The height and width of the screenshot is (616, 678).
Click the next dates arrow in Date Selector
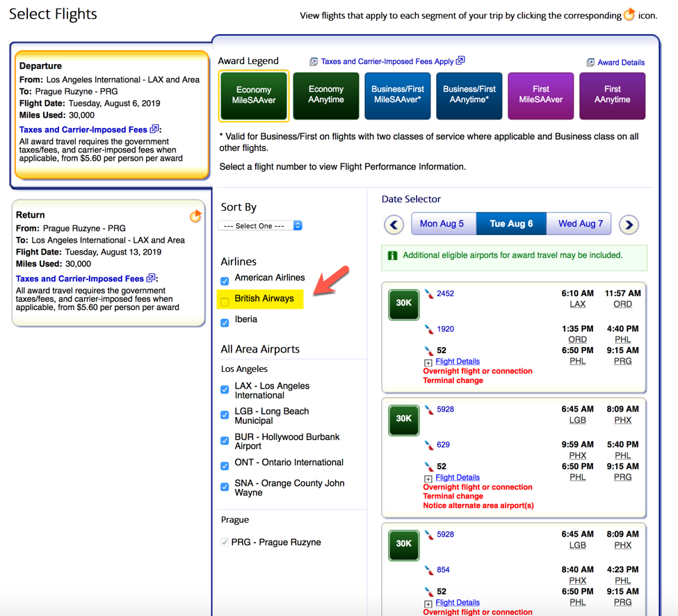pos(629,225)
